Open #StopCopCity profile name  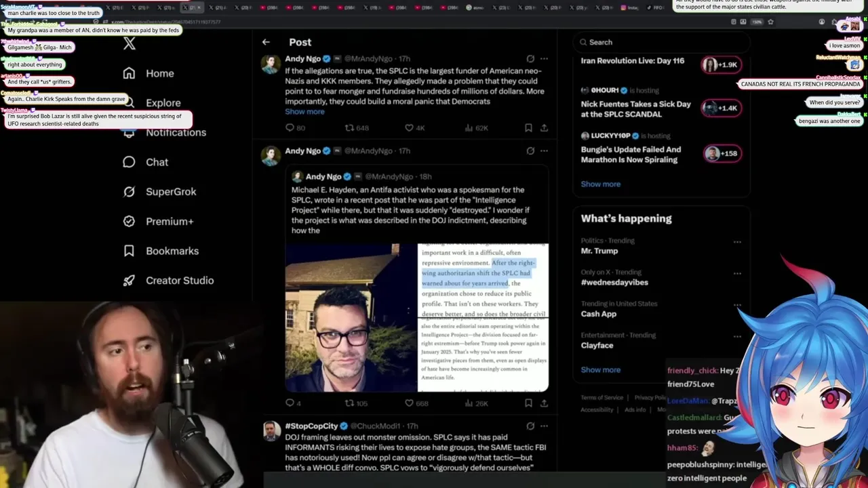[x=311, y=426]
